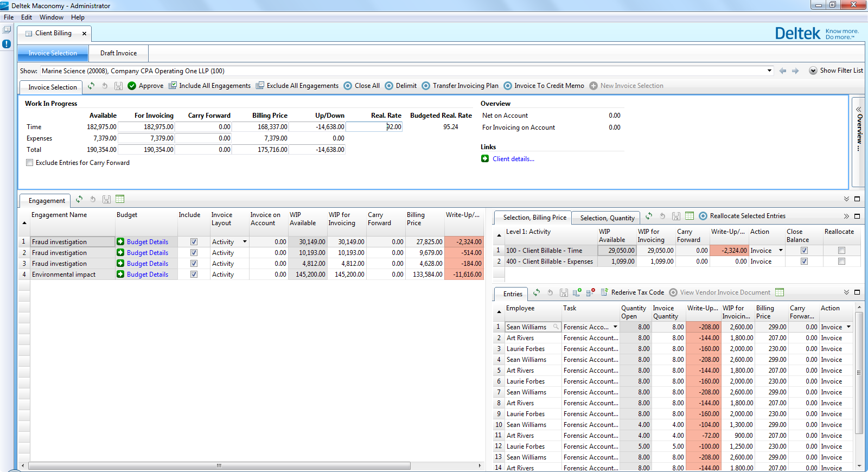The height and width of the screenshot is (472, 868).
Task: Uncheck Include for Environmental impact engagement
Action: click(194, 275)
